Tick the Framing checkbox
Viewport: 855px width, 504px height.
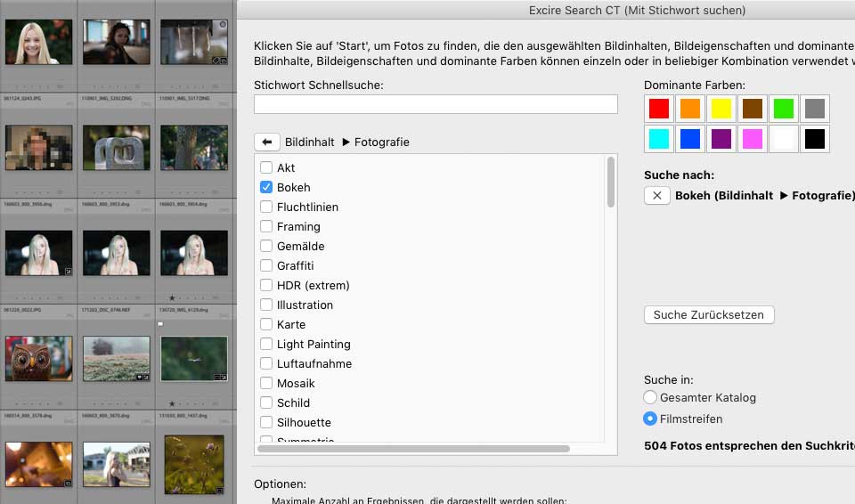pyautogui.click(x=266, y=226)
